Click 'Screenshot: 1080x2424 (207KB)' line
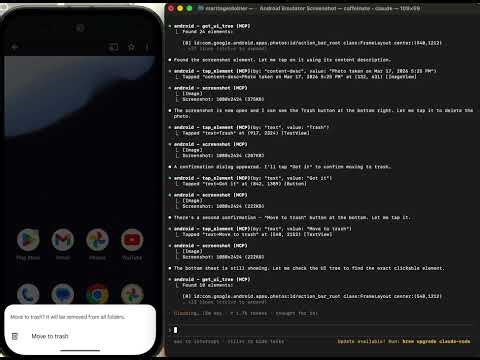Viewport: 480px width, 360px height. click(223, 156)
